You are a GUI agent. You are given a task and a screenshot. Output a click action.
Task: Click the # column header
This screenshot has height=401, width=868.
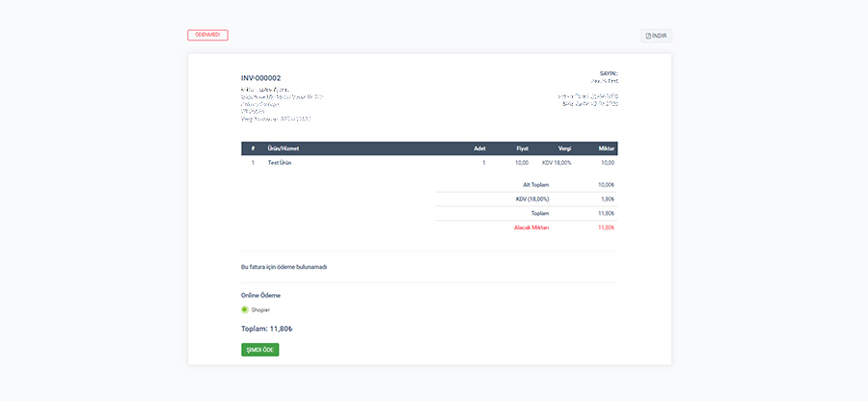click(x=253, y=148)
